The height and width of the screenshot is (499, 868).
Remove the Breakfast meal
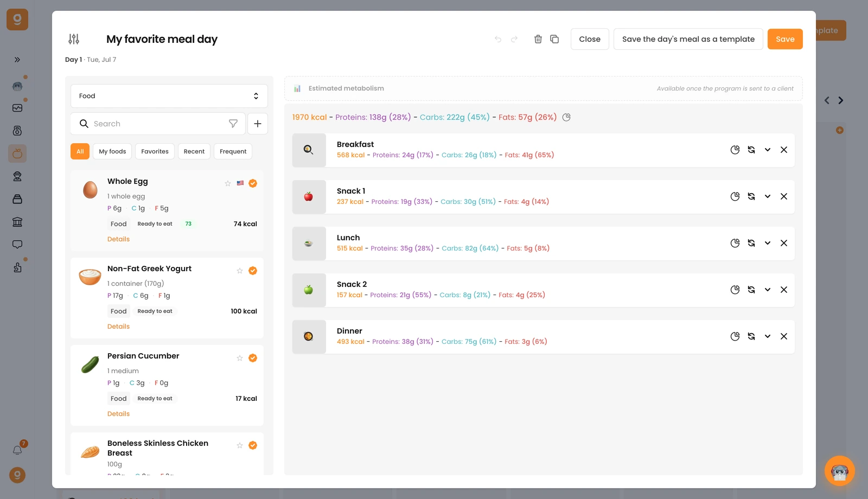point(784,150)
